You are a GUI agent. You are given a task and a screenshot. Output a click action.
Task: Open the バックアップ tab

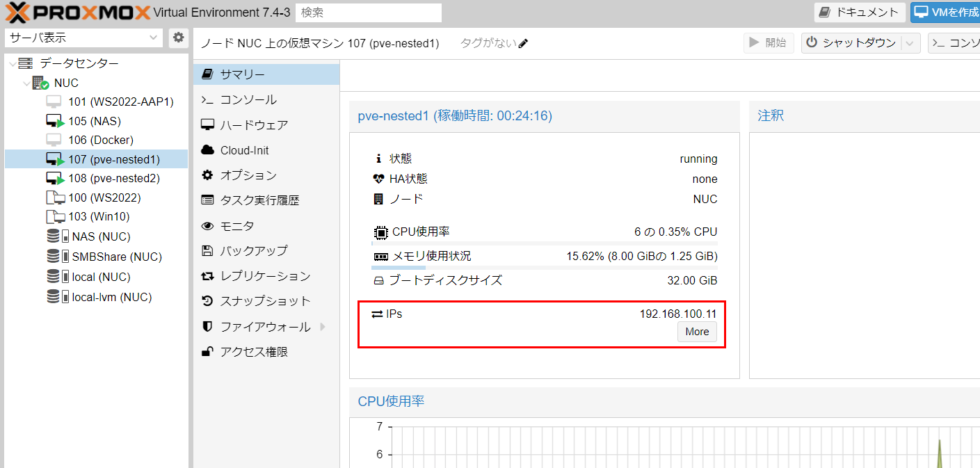(x=267, y=250)
